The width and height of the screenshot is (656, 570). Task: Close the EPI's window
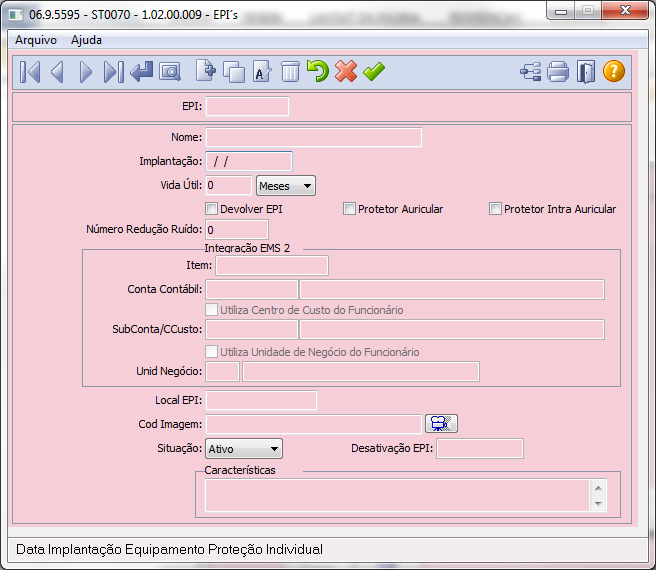(x=625, y=10)
